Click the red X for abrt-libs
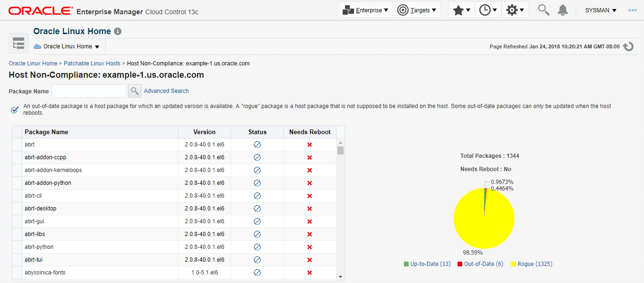 310,234
